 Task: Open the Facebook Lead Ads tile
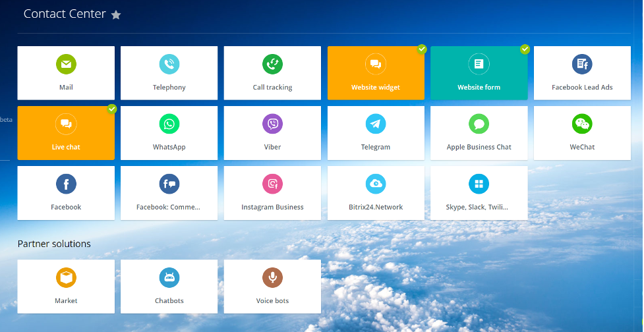[582, 72]
